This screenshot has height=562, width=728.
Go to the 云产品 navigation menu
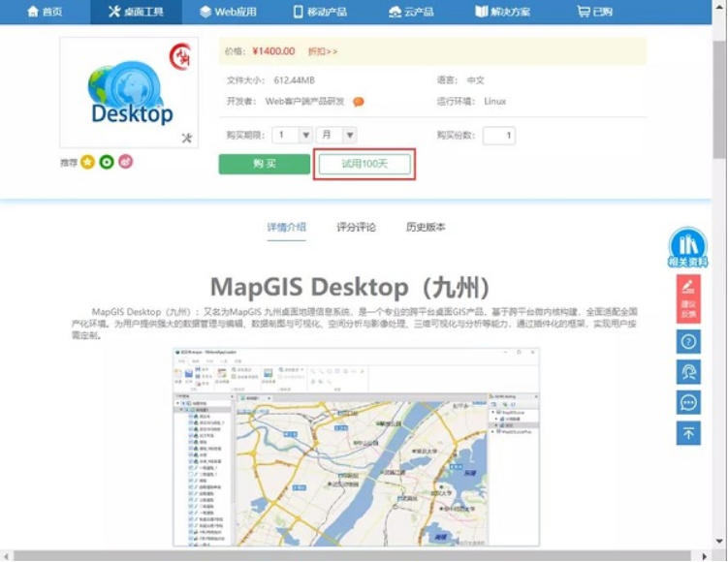(410, 12)
